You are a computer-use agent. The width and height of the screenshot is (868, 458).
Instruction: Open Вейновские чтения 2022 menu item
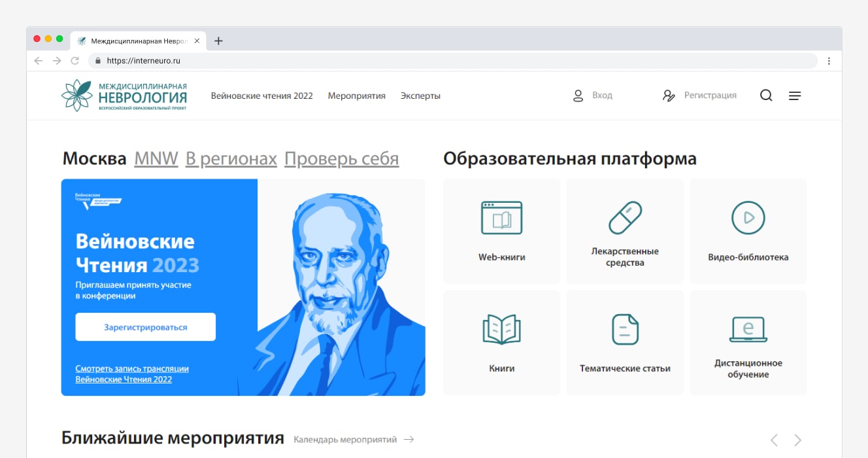261,96
